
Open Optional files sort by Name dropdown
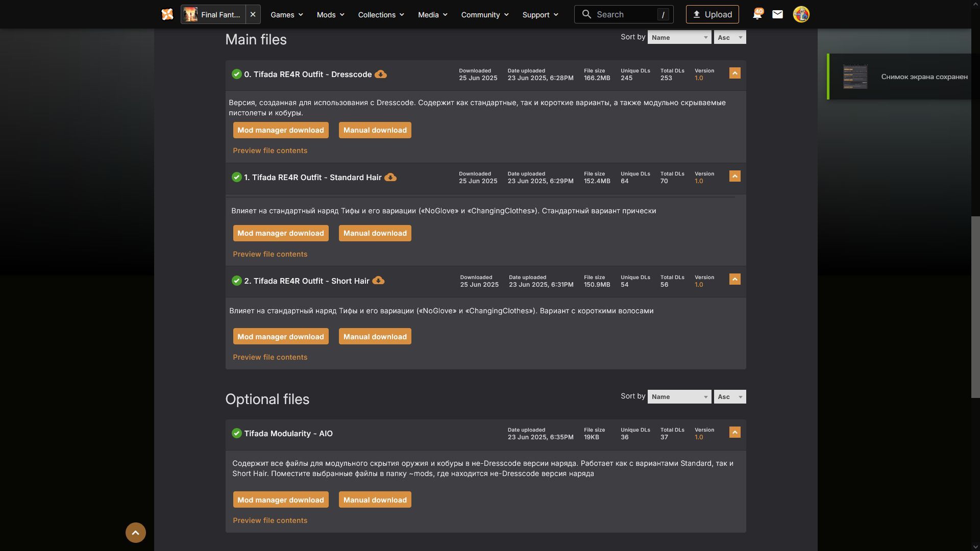[679, 396]
